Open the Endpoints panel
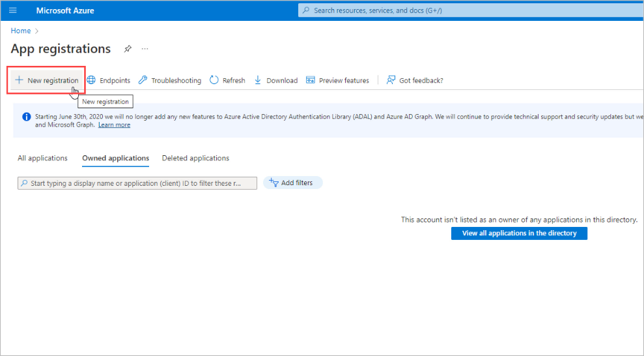This screenshot has width=644, height=356. [x=109, y=80]
